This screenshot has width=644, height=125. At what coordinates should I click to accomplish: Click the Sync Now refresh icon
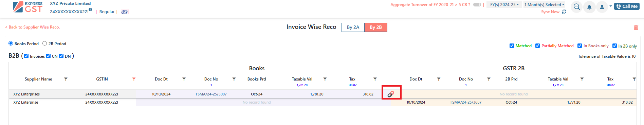tap(564, 12)
